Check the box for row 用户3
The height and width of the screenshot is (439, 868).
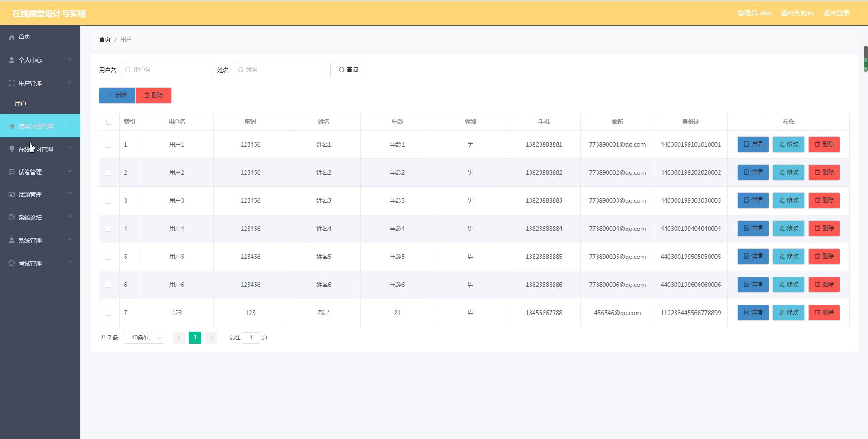[x=108, y=200]
